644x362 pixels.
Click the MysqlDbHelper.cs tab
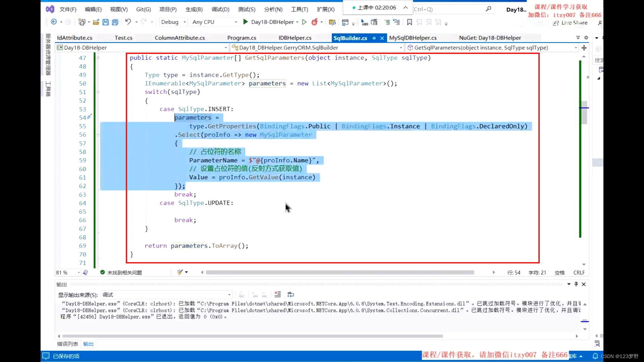(413, 38)
